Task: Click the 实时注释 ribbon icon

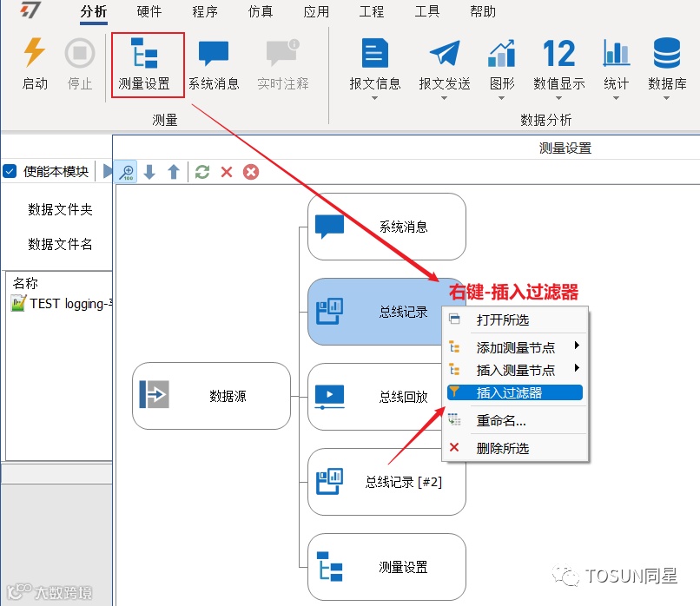Action: [x=282, y=52]
